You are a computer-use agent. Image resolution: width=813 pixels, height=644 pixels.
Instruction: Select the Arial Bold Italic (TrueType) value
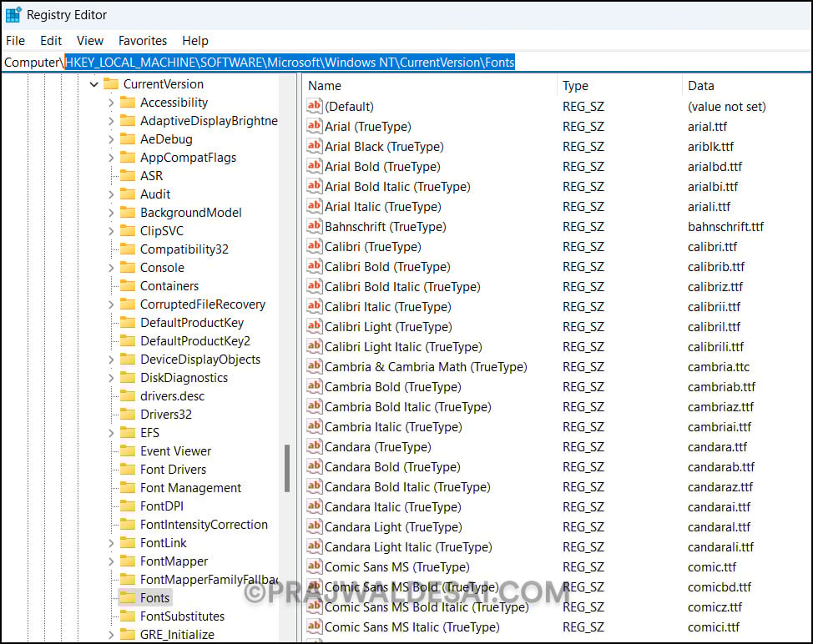click(397, 187)
